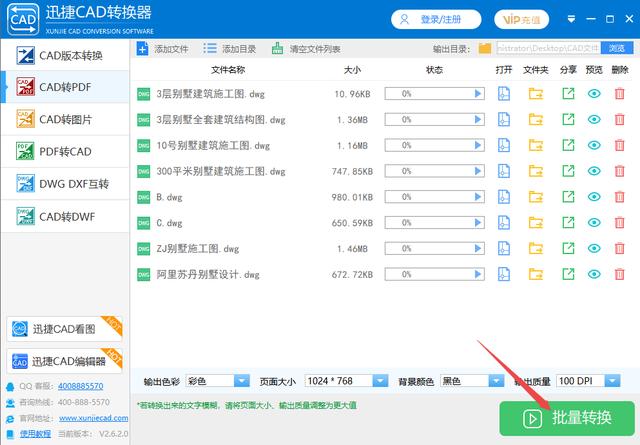Click the 文件名称 column header
This screenshot has width=640, height=445.
228,70
